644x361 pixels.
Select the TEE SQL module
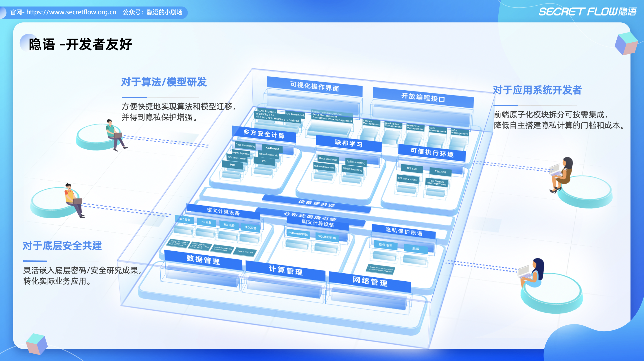point(412,169)
